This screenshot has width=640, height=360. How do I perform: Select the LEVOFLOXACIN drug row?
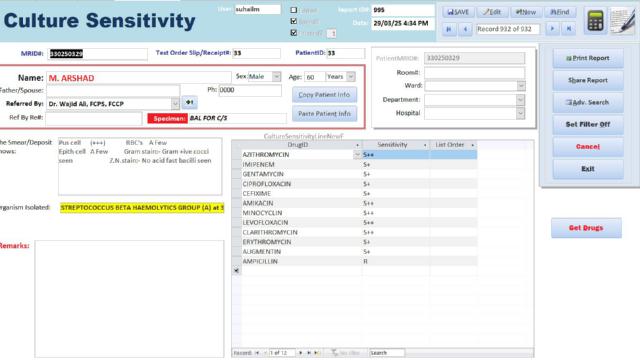coord(359,222)
